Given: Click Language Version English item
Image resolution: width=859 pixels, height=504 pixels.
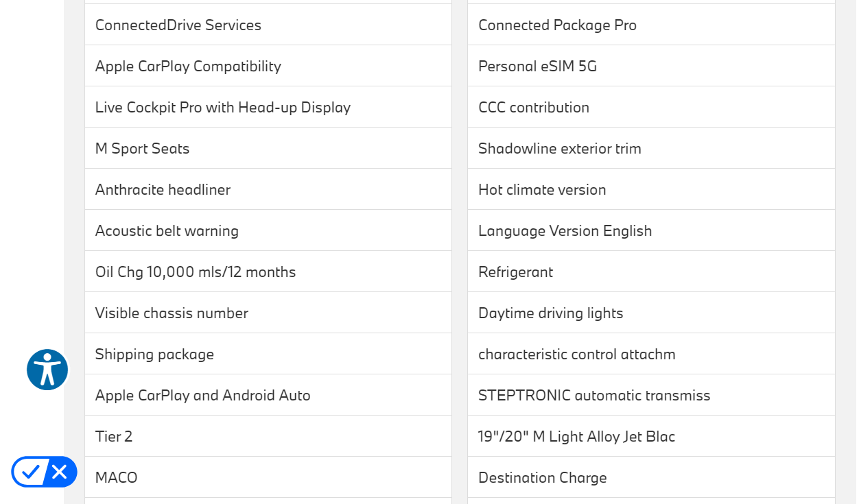Looking at the screenshot, I should tap(565, 231).
